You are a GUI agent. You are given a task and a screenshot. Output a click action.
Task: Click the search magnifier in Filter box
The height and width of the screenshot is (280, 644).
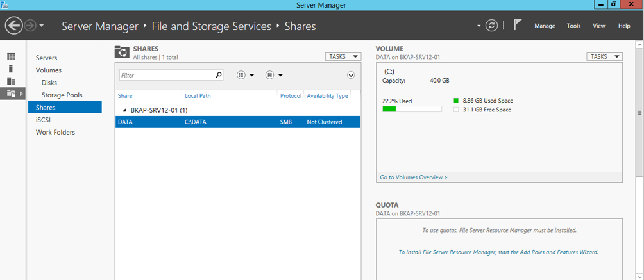[219, 75]
